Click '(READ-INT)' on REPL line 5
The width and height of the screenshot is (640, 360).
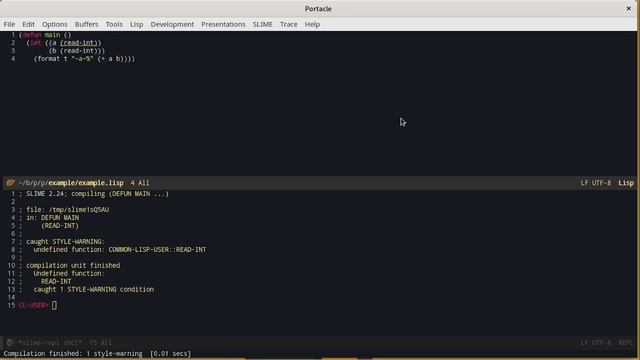[60, 226]
